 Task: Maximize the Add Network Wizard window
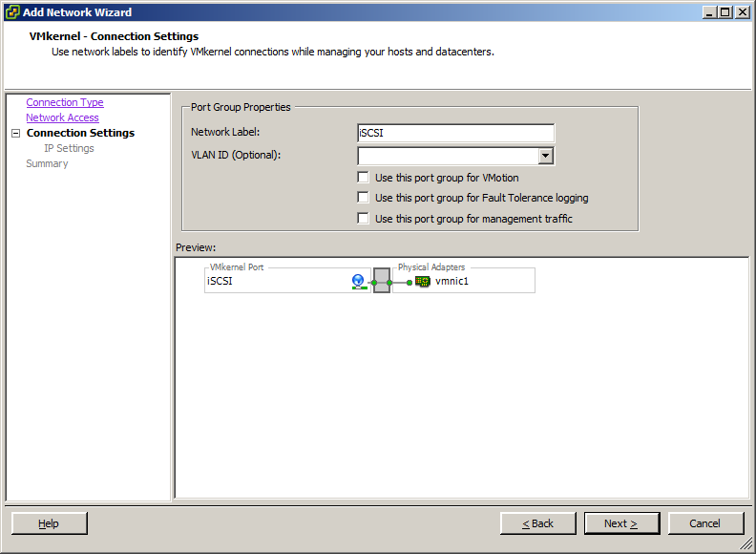(x=726, y=12)
